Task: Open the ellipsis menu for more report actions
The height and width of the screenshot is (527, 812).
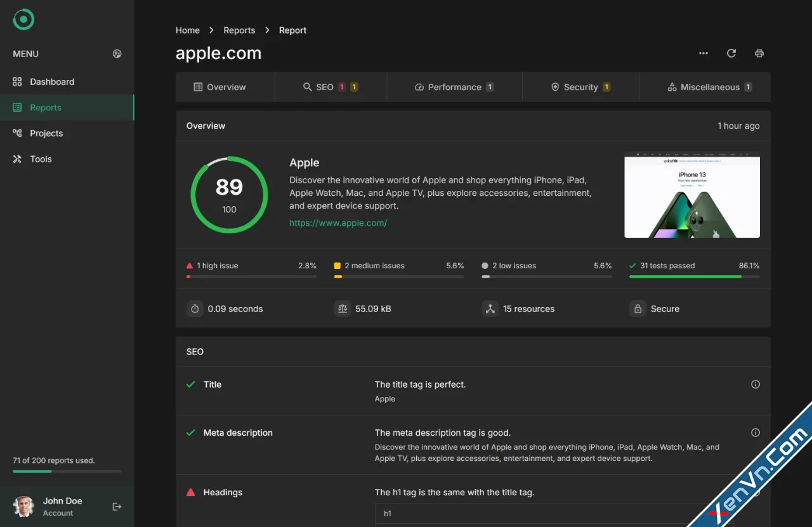Action: [x=703, y=53]
